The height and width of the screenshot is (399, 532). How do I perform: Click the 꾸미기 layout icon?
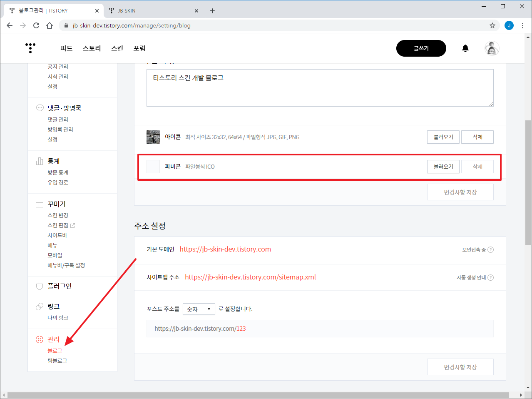[x=40, y=204]
